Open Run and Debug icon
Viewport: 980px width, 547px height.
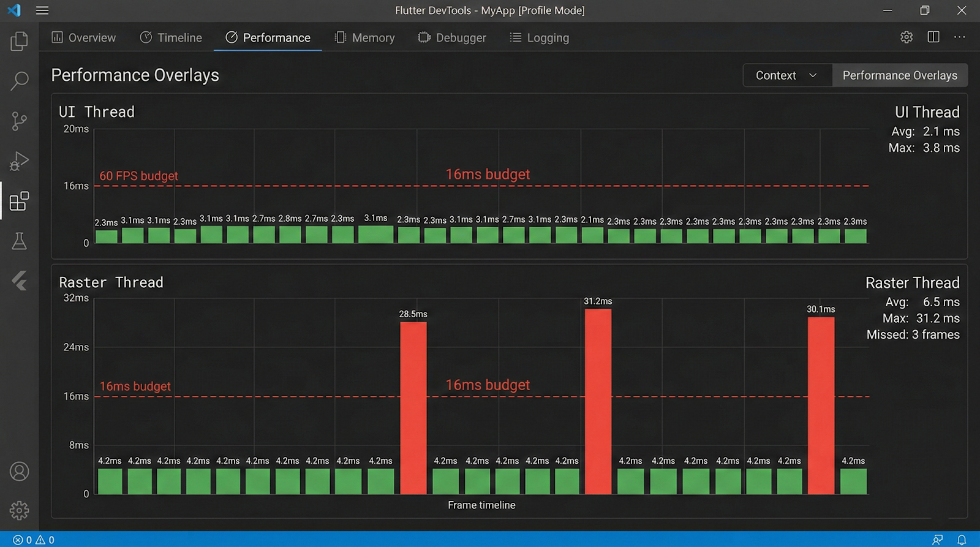point(19,160)
